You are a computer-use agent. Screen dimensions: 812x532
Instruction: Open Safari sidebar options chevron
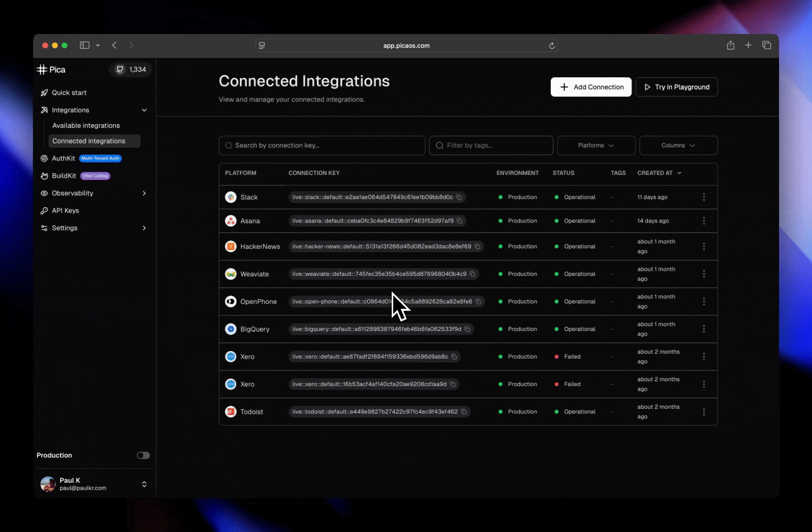pos(98,45)
